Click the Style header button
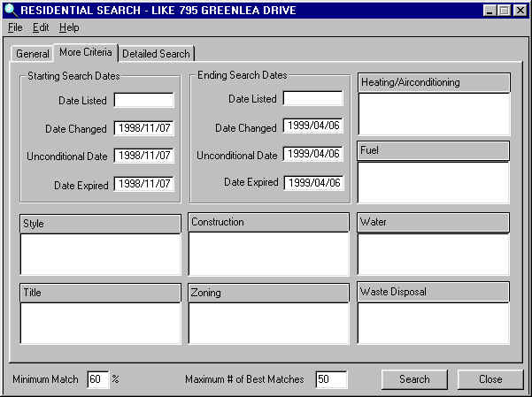Viewport: 532px width, 397px height. point(100,223)
